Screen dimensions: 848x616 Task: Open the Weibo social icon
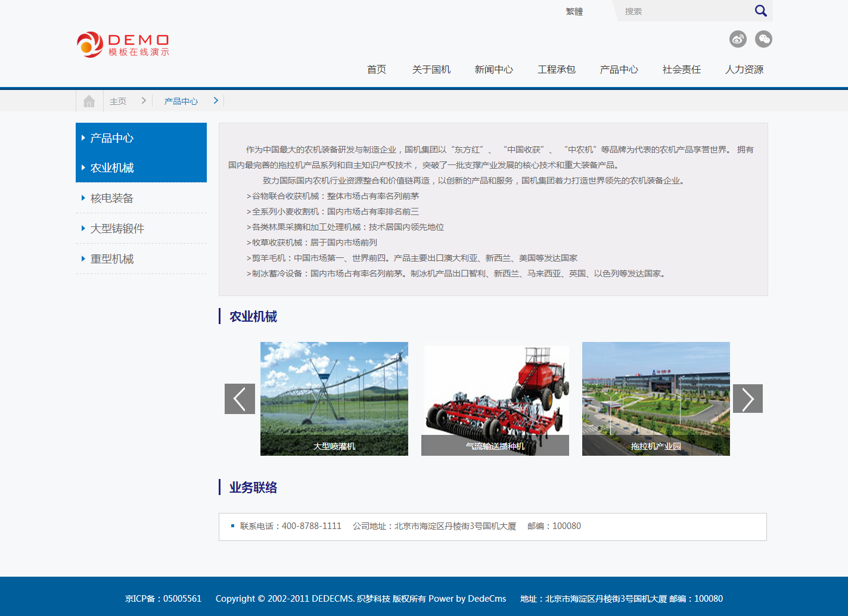pos(738,39)
